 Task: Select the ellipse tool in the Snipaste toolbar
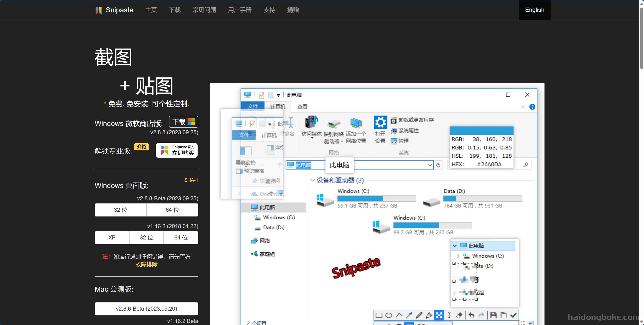click(389, 315)
